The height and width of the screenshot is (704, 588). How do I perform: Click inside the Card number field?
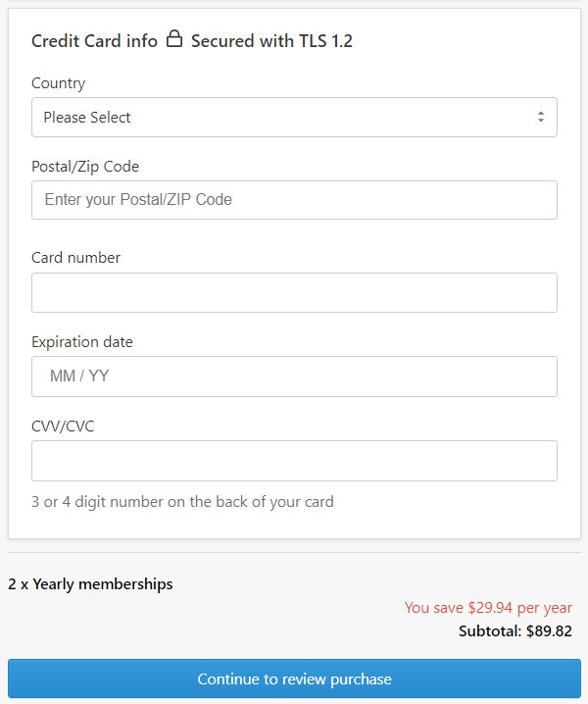tap(294, 293)
